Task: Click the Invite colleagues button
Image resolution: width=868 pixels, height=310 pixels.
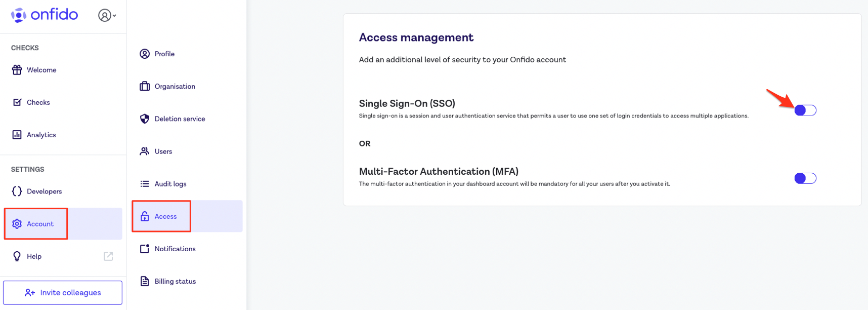Action: point(63,293)
